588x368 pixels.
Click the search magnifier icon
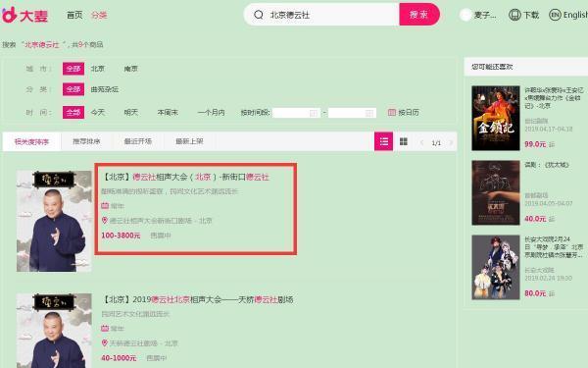pos(259,15)
